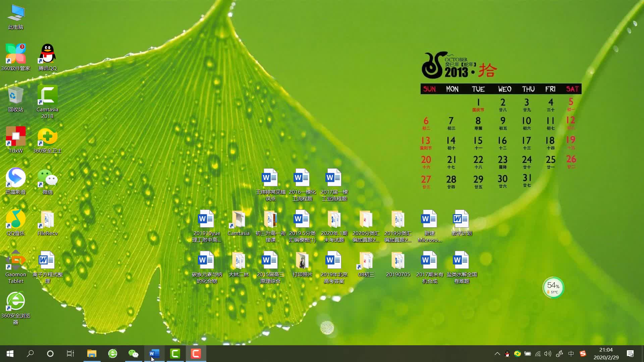Select the 碳族元素与钠的化合物 document
This screenshot has height=362, width=644.
(x=207, y=267)
